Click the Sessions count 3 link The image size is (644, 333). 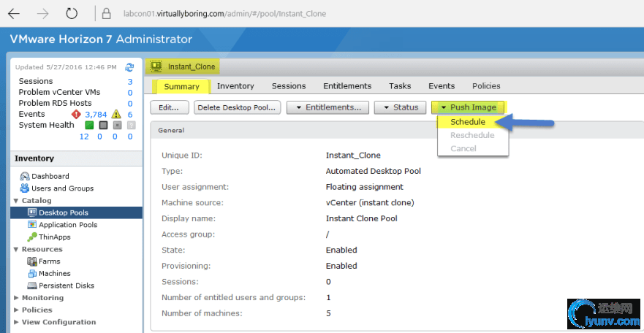(x=130, y=82)
